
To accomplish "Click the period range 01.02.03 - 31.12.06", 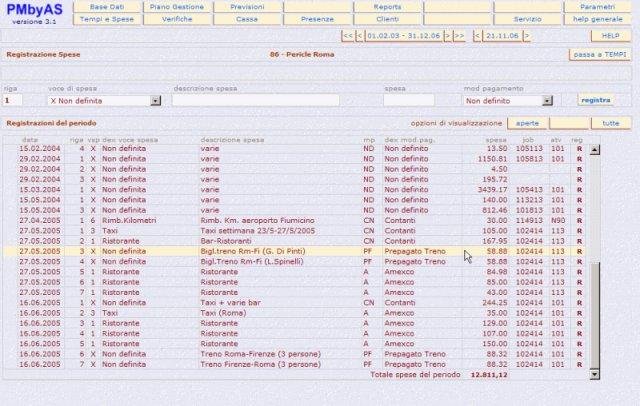I will pos(403,36).
